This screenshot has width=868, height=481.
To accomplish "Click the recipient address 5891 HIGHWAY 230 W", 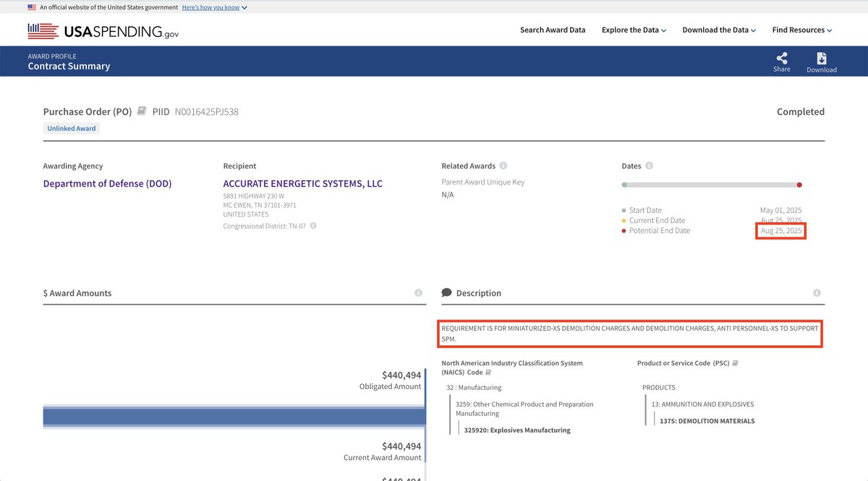I will 253,196.
